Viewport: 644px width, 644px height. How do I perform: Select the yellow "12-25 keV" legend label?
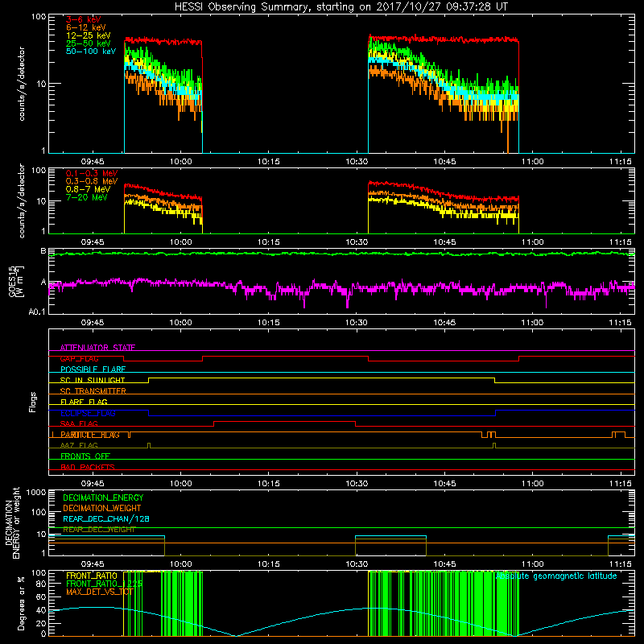click(x=89, y=35)
